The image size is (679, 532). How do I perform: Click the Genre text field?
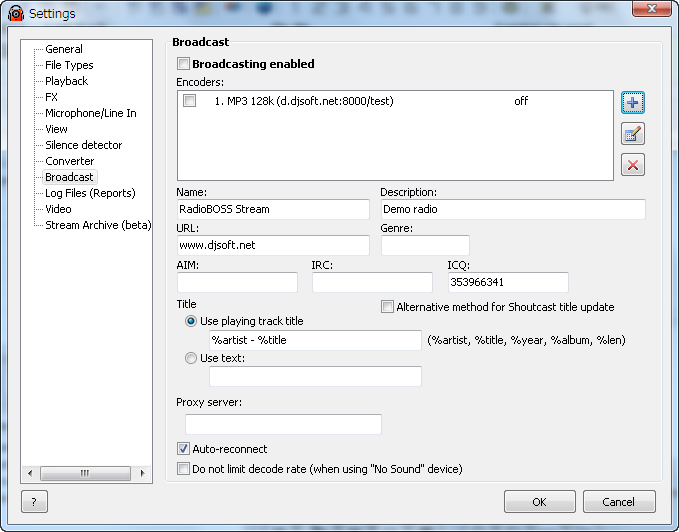(425, 246)
